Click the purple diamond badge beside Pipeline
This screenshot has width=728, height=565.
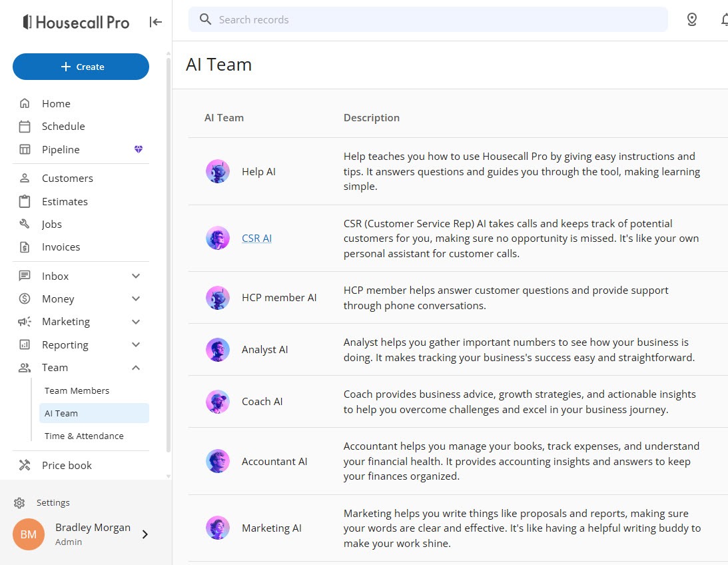(139, 149)
